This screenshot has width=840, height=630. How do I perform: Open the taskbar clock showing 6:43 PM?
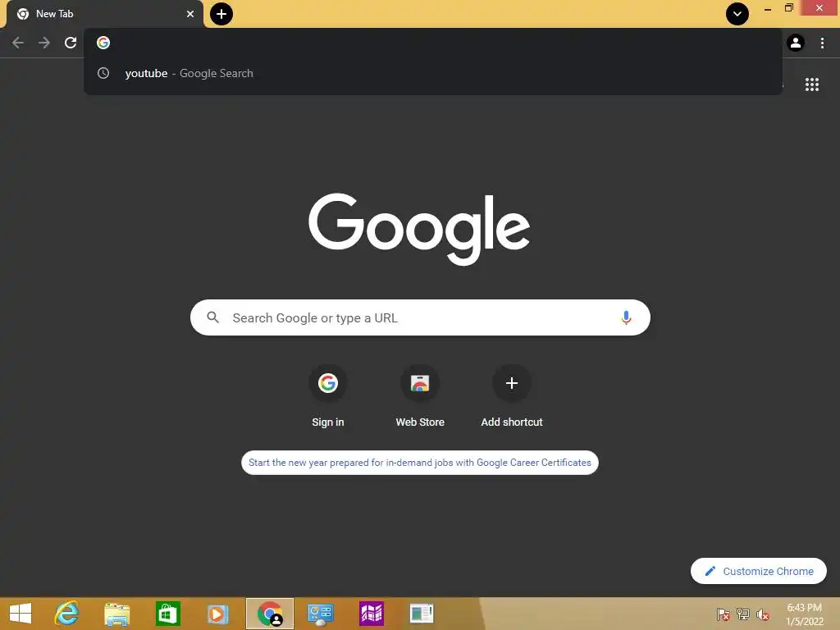(x=804, y=614)
